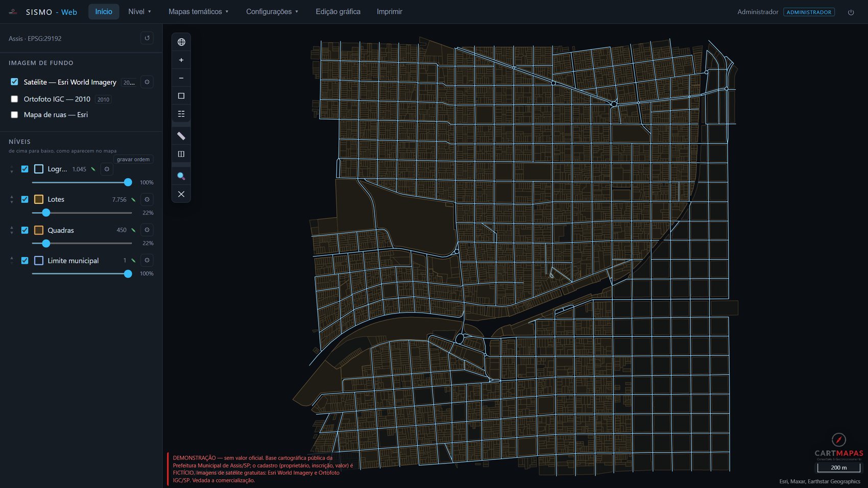Enable the Ortofoto IGC 2010 background
The image size is (868, 488).
tap(14, 99)
